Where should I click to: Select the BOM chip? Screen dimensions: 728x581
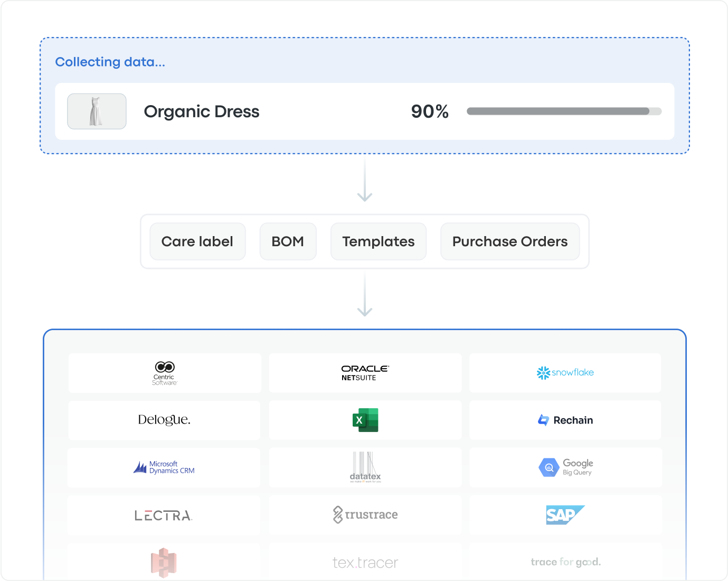[x=288, y=241]
